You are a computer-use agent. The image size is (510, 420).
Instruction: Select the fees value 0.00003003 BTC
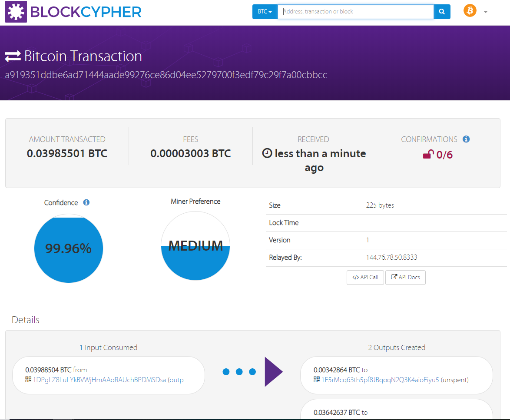click(x=191, y=153)
